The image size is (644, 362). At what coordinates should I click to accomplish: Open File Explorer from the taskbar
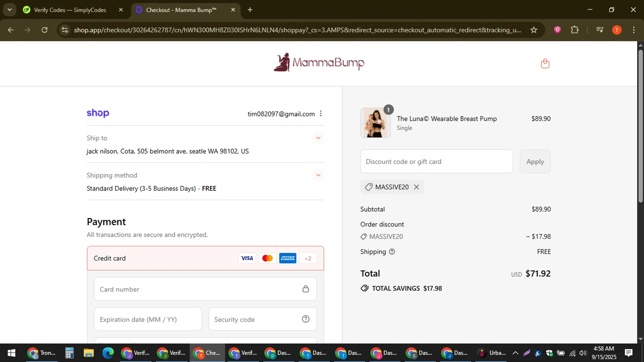click(88, 353)
